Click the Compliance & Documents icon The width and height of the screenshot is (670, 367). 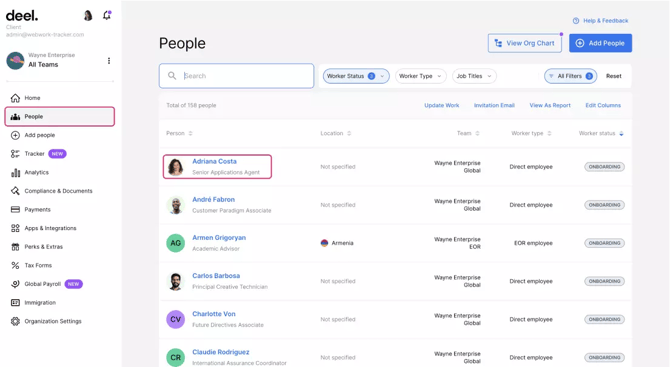pos(15,191)
